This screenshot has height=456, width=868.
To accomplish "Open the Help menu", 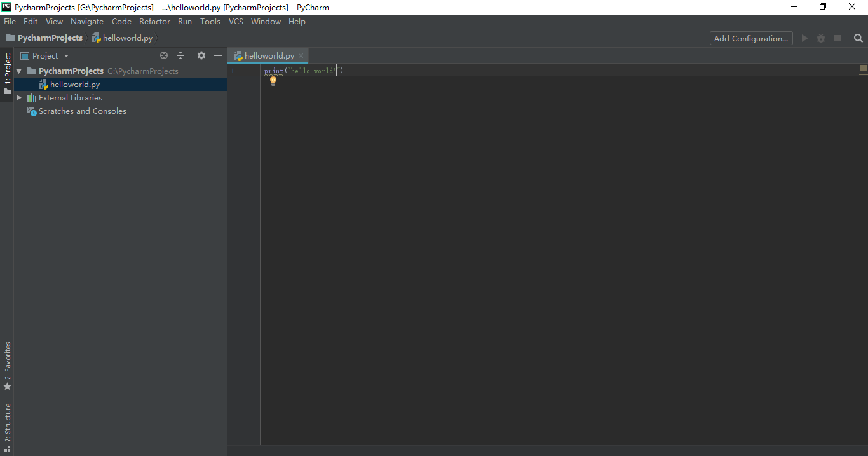I will click(297, 22).
